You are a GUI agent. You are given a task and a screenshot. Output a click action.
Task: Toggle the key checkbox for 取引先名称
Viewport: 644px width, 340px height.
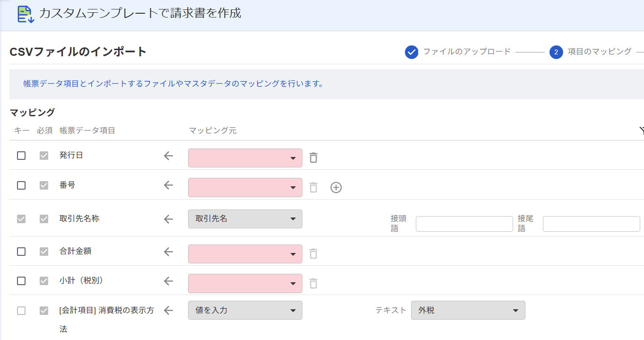(x=21, y=219)
